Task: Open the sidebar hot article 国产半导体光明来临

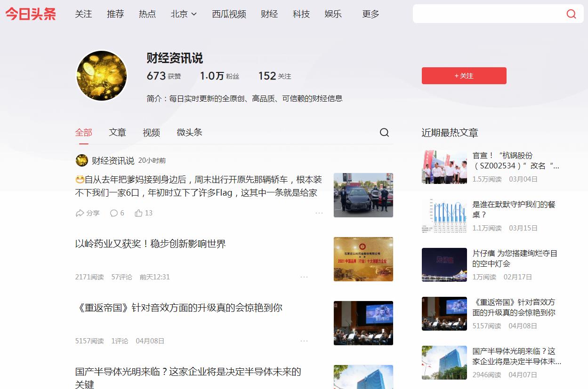Action: (x=517, y=356)
